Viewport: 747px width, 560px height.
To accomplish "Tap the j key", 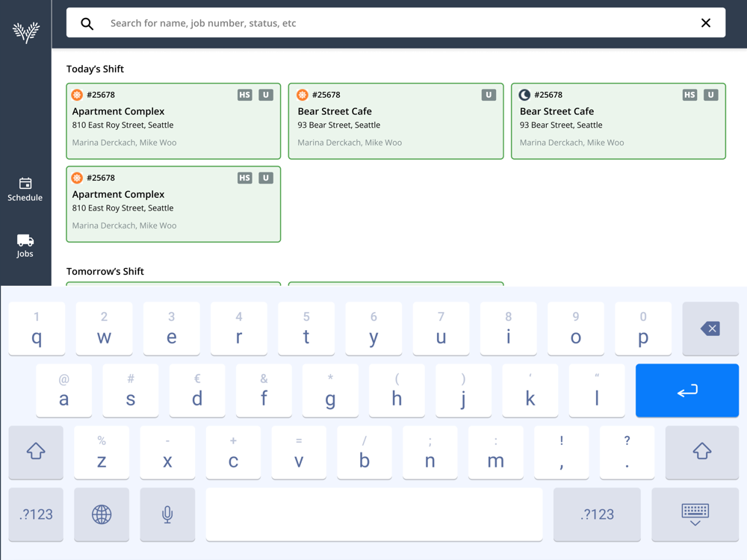I will coord(464,391).
